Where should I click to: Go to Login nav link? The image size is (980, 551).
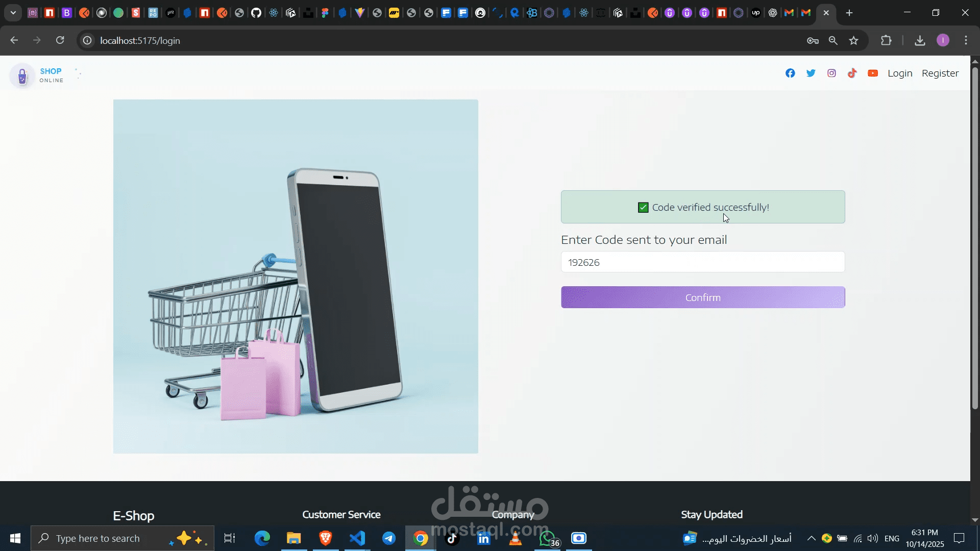click(900, 73)
